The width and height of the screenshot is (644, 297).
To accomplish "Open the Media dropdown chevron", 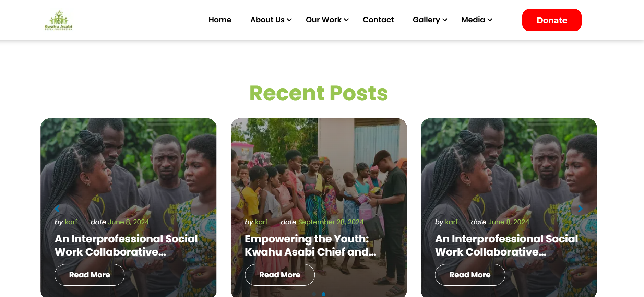I will (490, 20).
